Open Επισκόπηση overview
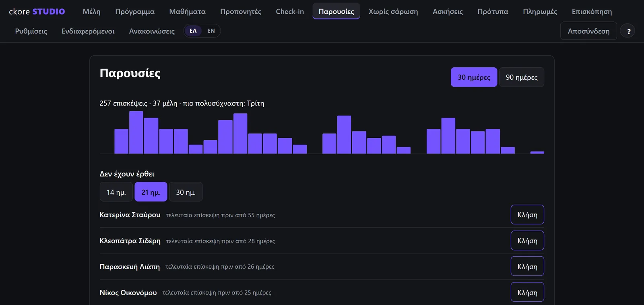This screenshot has height=305, width=644. tap(592, 11)
